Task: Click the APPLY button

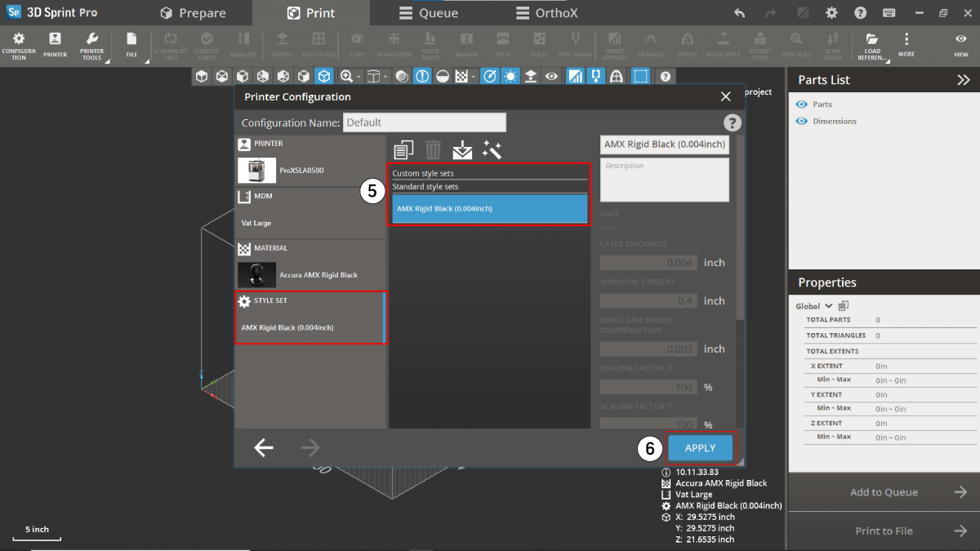Action: pos(700,448)
